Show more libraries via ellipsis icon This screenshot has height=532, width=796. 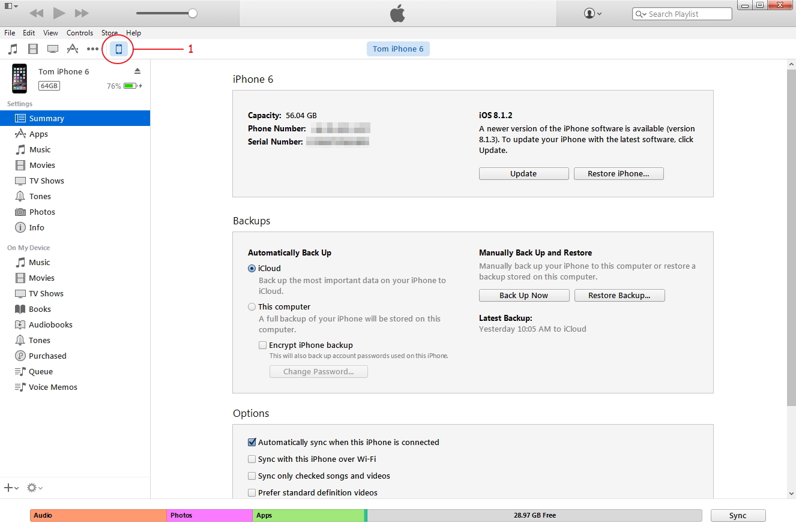tap(92, 49)
